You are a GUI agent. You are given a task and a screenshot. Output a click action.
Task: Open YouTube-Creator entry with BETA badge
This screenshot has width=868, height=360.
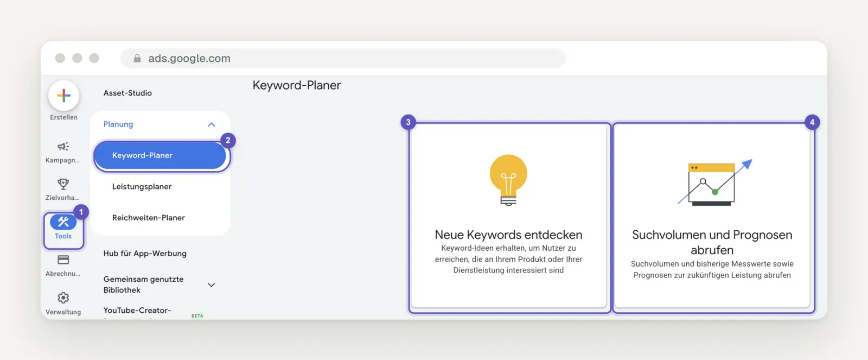point(137,311)
